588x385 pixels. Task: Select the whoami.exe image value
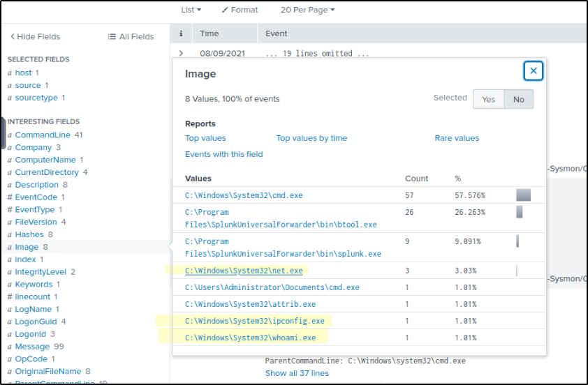250,338
